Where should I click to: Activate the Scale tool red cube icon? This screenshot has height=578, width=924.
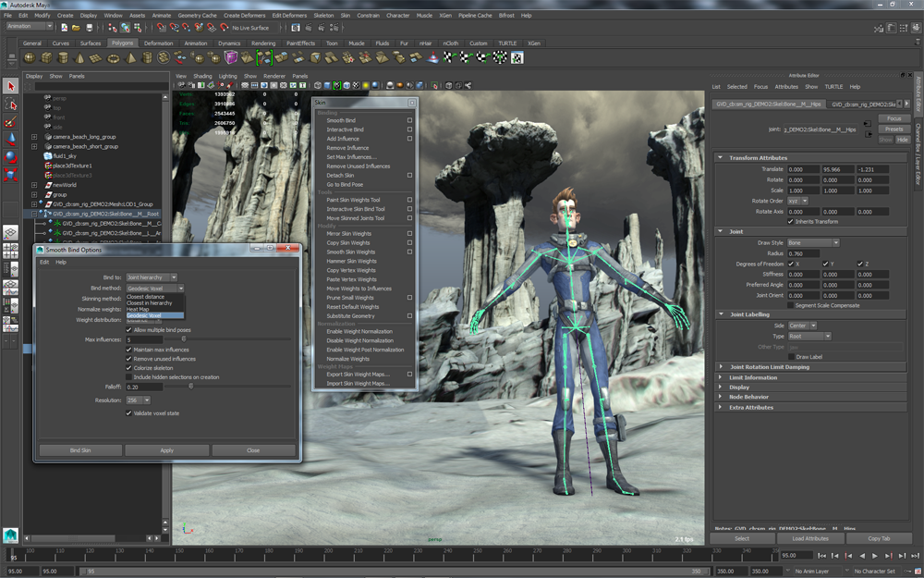(10, 175)
